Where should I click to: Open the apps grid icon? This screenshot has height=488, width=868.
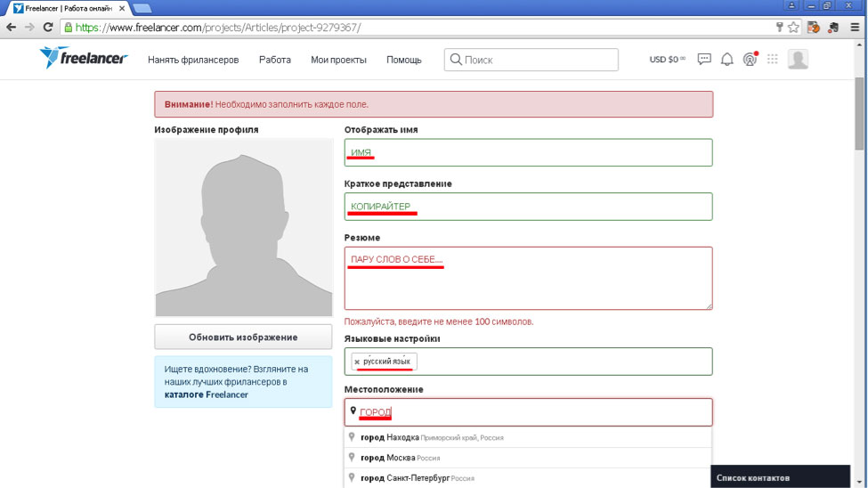pos(772,59)
